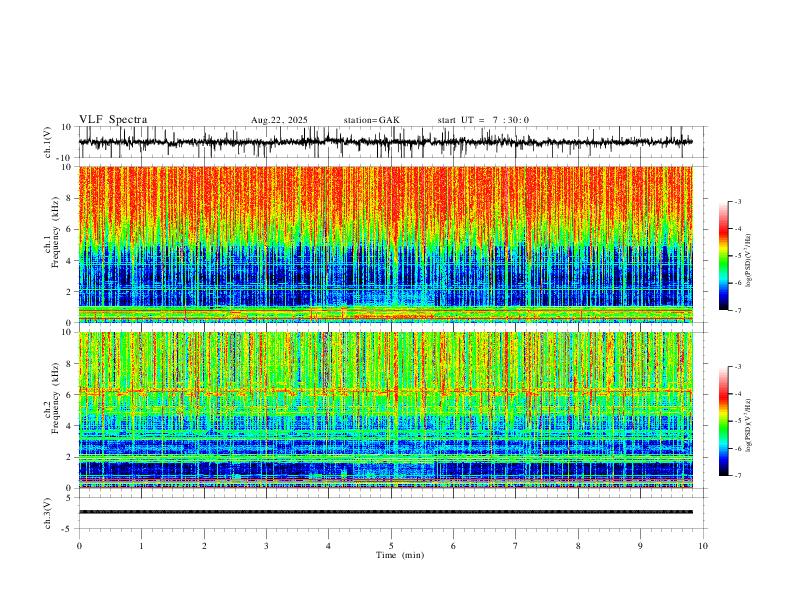Image resolution: width=792 pixels, height=612 pixels.
Task: Click inside the ch.1 spectrogram panel
Action: [385, 244]
